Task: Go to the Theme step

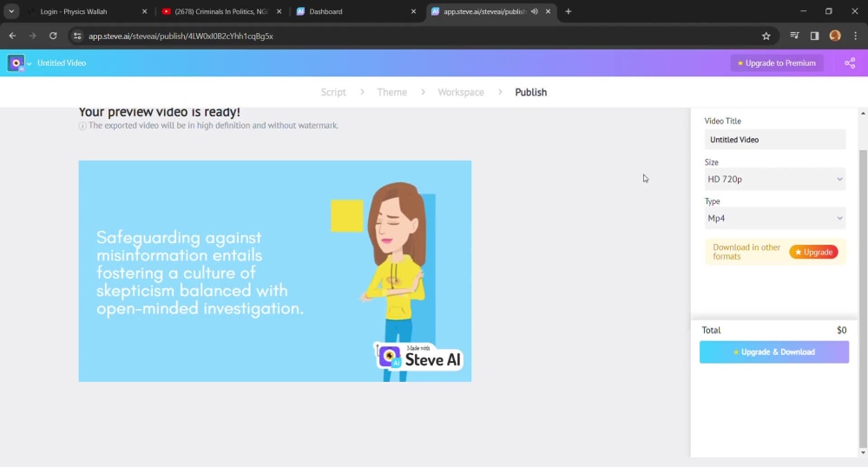Action: 392,92
